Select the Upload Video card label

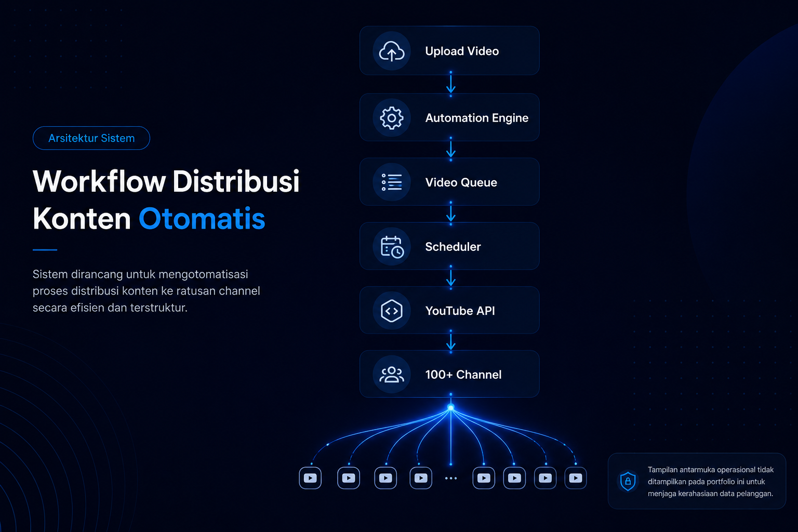point(462,51)
